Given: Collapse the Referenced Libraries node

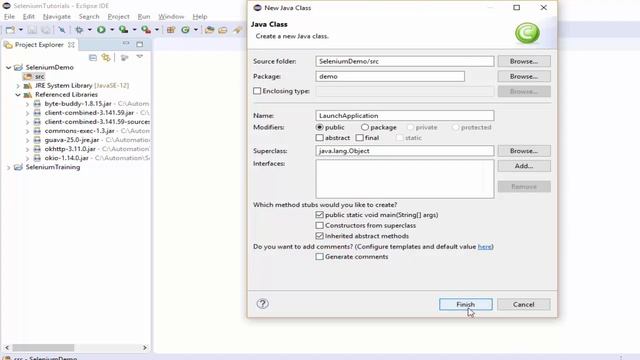Looking at the screenshot, I should [18, 95].
